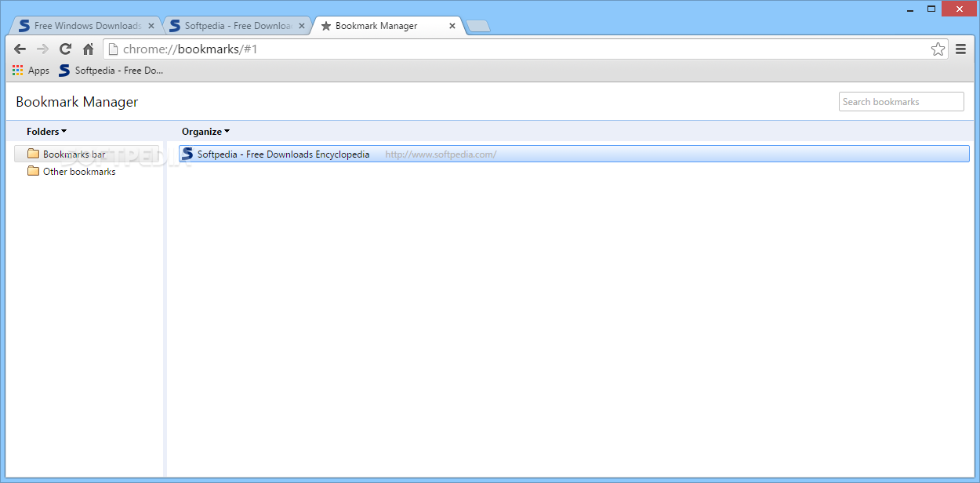Open the Softpedia bookmark in bookmarks bar

(111, 71)
